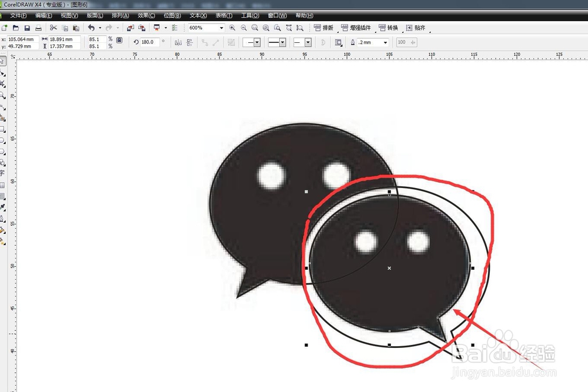Select the Rectangle tool in toolbox
Screen dimensions: 588x392
(2, 129)
